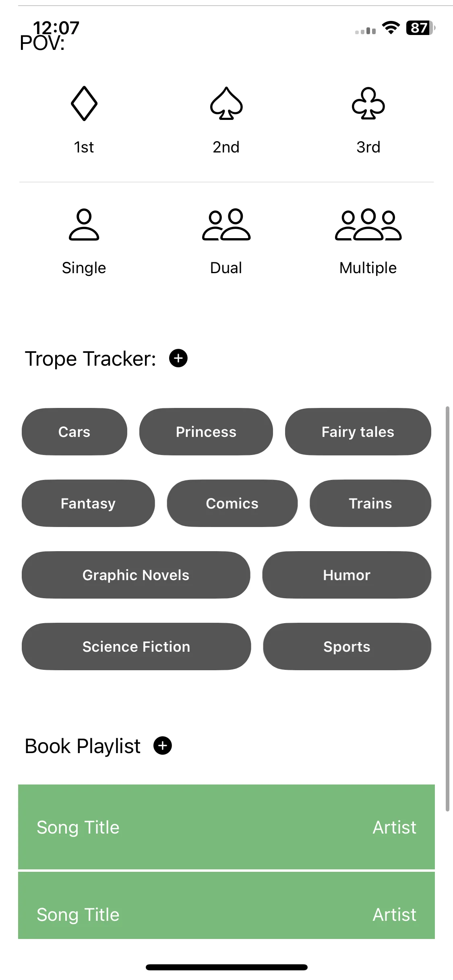Toggle the Princess trope tag
This screenshot has width=453, height=980.
(x=206, y=432)
